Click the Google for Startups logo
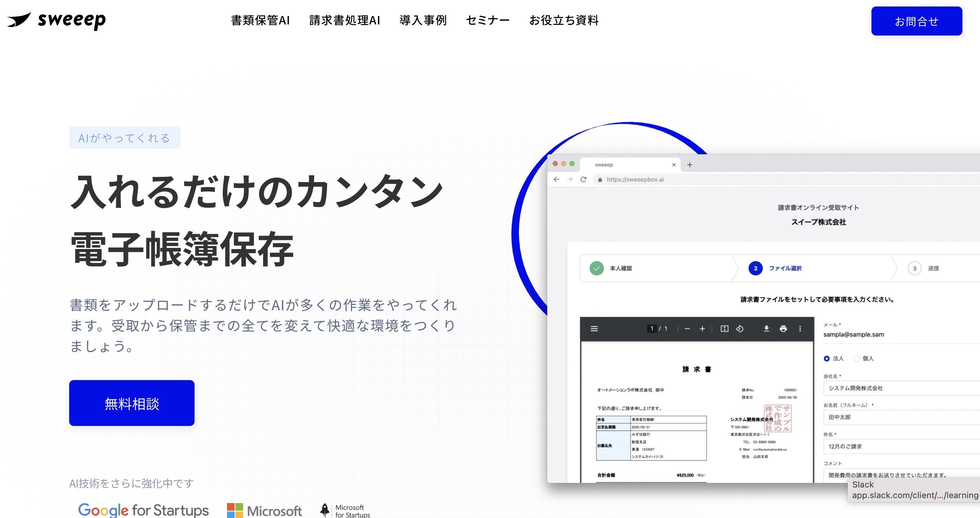980x518 pixels. coord(143,510)
